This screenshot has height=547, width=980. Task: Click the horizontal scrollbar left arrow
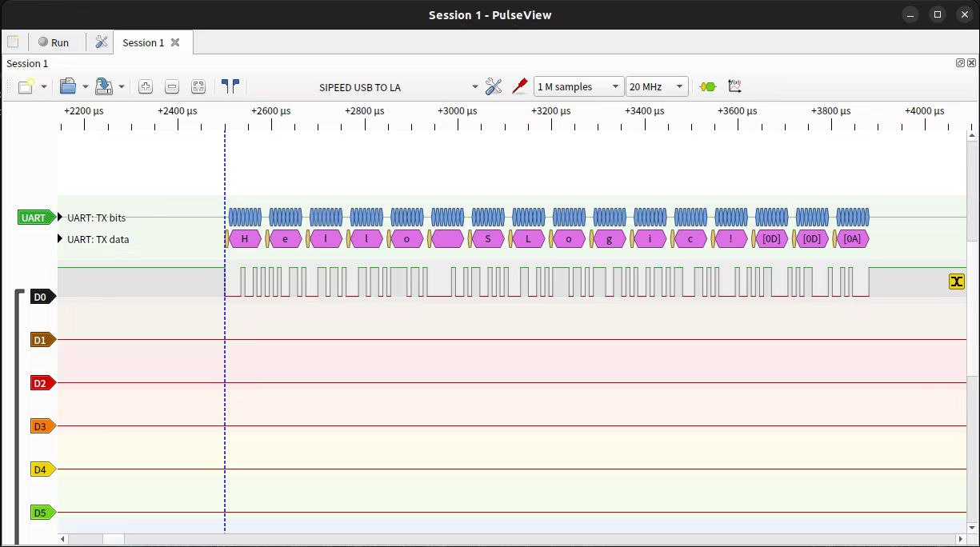[x=63, y=540]
